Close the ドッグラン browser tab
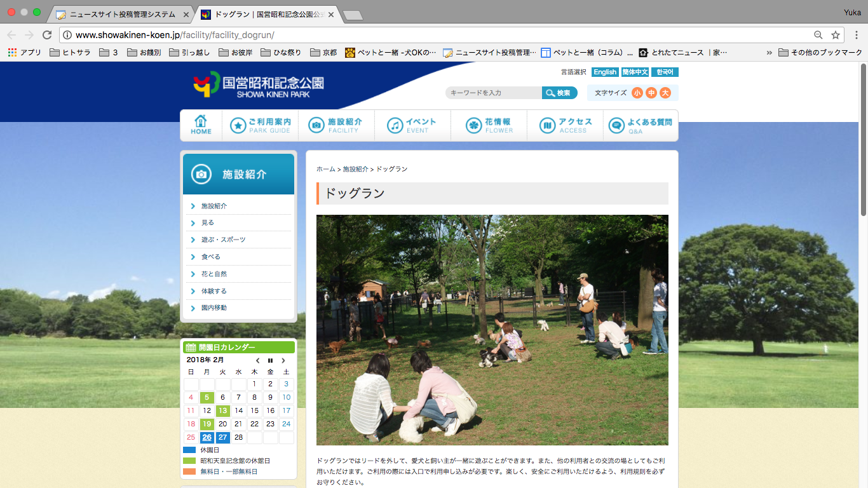This screenshot has width=868, height=488. 330,14
